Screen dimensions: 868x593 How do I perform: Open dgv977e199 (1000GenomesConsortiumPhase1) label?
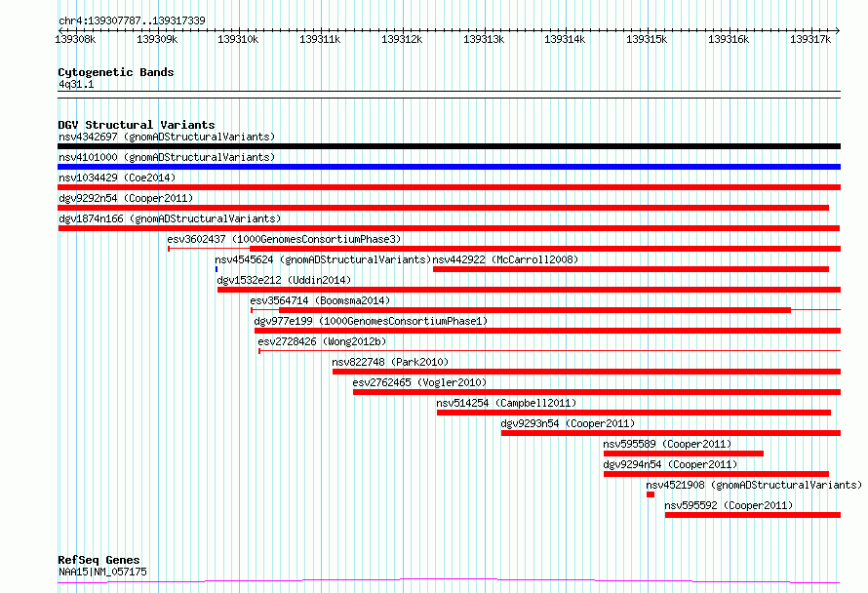point(371,321)
